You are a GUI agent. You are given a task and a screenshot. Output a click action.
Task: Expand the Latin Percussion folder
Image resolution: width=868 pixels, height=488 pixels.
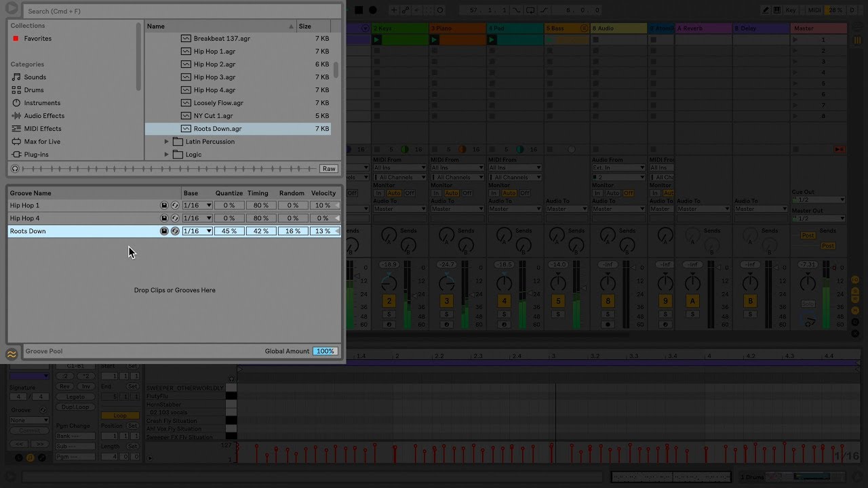[x=167, y=142]
